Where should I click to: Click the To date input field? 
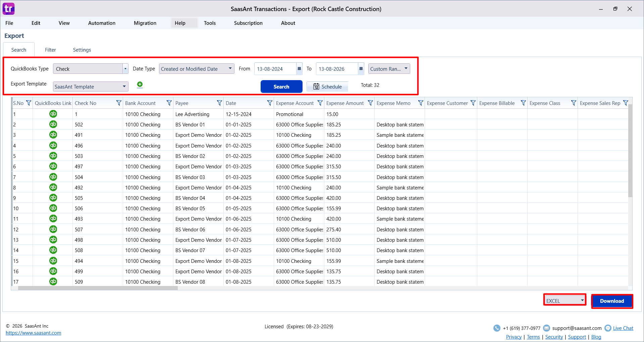337,69
